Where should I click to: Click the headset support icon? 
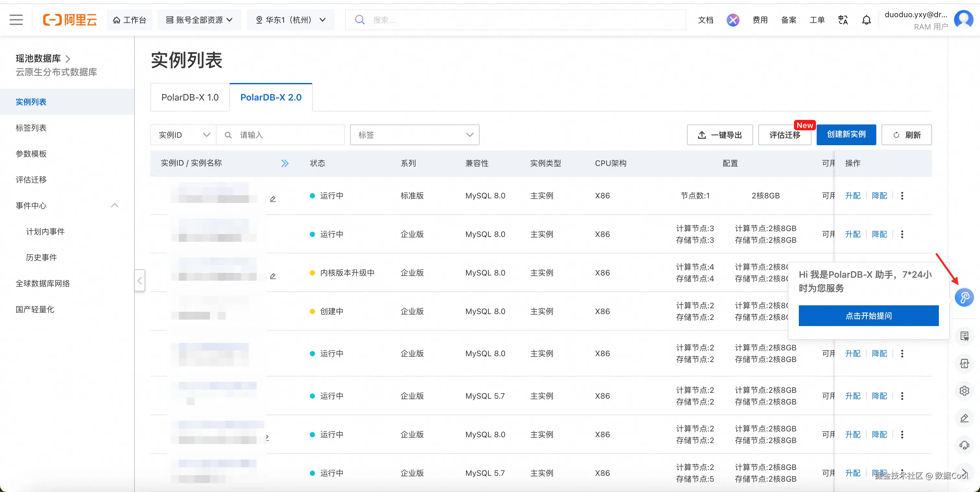[x=964, y=445]
